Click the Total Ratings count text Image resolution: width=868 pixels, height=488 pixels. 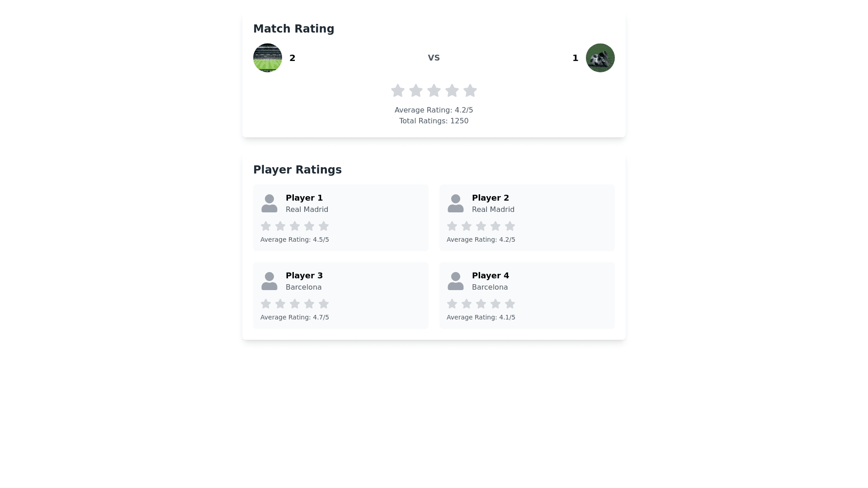pyautogui.click(x=434, y=121)
